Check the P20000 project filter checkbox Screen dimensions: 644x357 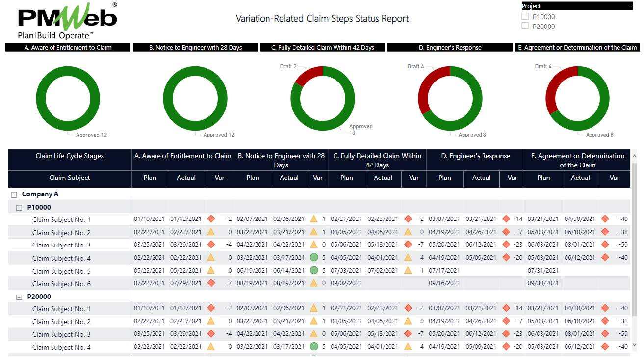point(525,26)
